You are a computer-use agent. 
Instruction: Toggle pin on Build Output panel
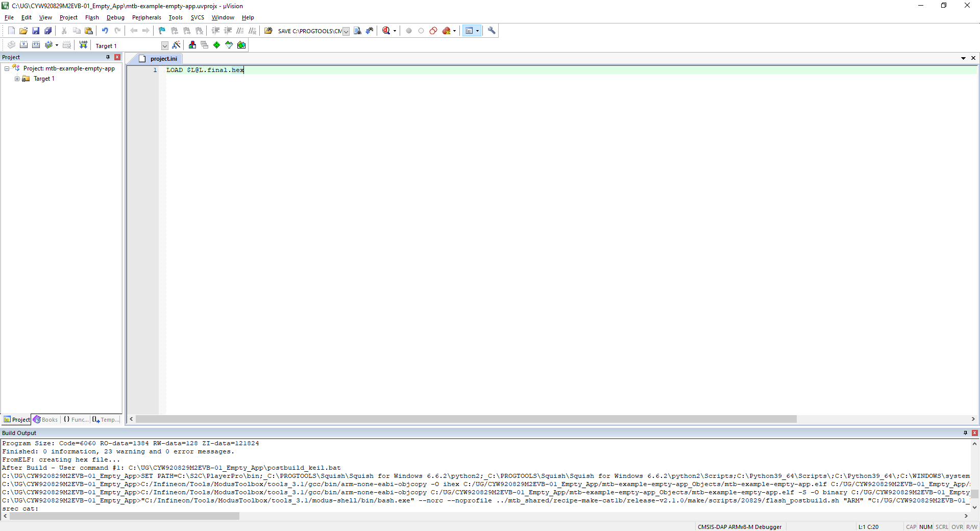coord(965,433)
